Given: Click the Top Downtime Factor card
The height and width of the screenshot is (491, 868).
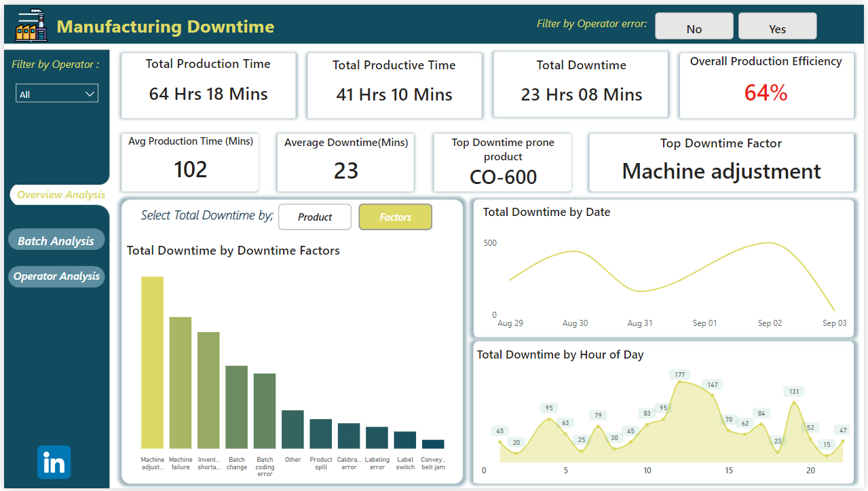Looking at the screenshot, I should click(721, 163).
